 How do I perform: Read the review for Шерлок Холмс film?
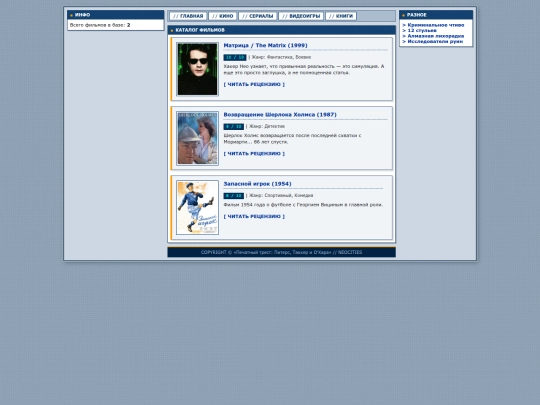tap(254, 154)
